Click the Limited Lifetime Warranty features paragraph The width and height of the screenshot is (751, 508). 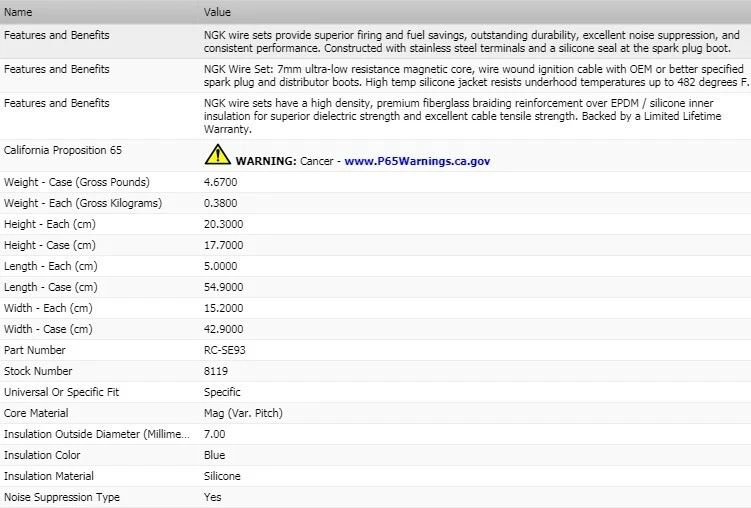[x=463, y=116]
